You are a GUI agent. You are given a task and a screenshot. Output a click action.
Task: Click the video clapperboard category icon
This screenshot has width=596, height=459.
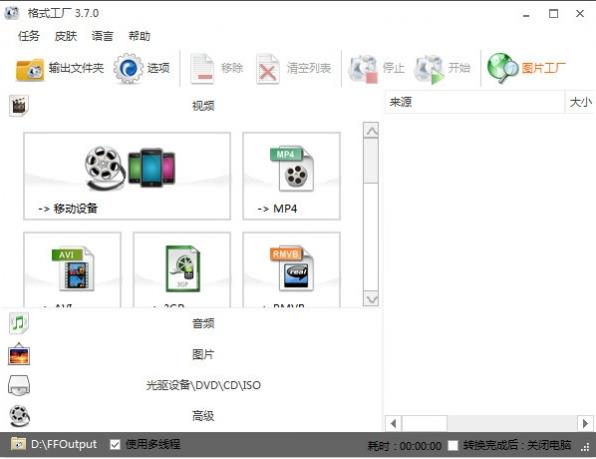tap(19, 106)
